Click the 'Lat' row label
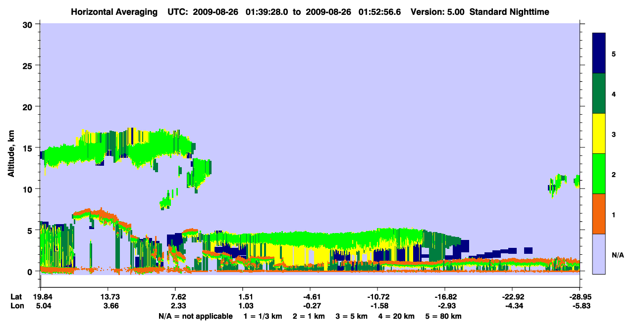The height and width of the screenshot is (330, 644). pos(16,297)
